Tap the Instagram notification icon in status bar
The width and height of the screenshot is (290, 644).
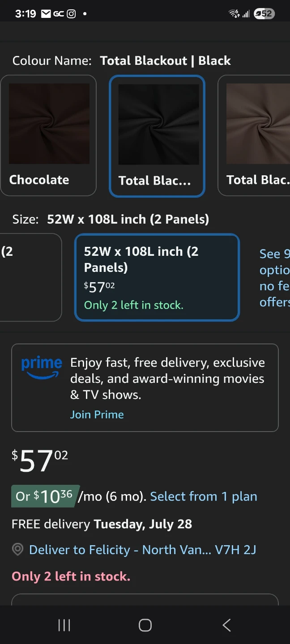click(71, 14)
